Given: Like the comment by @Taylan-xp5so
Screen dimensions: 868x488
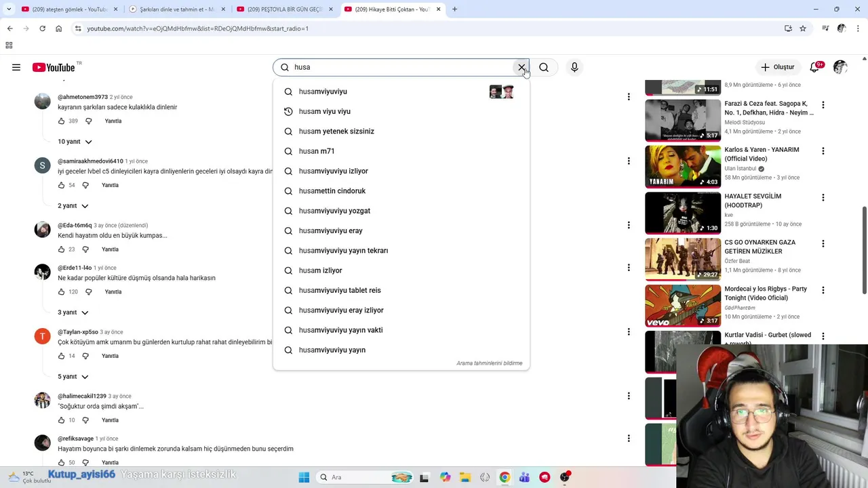Looking at the screenshot, I should pyautogui.click(x=61, y=356).
